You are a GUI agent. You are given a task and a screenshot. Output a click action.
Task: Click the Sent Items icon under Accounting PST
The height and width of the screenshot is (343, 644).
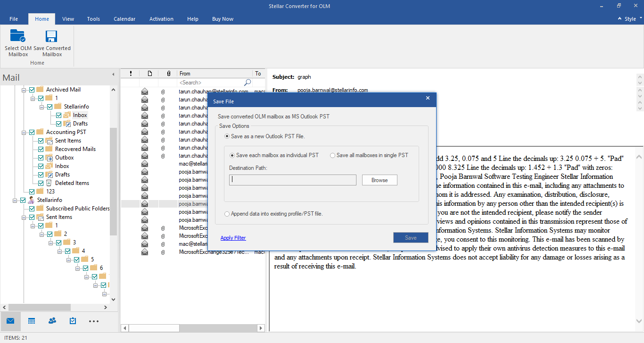(49, 140)
